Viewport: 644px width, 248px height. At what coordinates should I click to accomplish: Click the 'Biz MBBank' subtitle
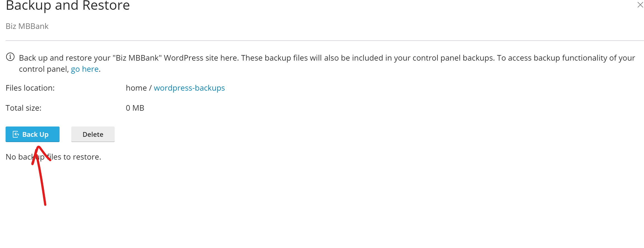click(x=27, y=26)
